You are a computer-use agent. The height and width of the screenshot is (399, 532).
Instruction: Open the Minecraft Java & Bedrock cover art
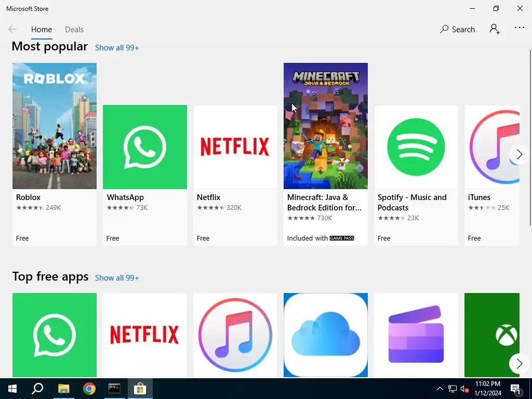pos(326,126)
